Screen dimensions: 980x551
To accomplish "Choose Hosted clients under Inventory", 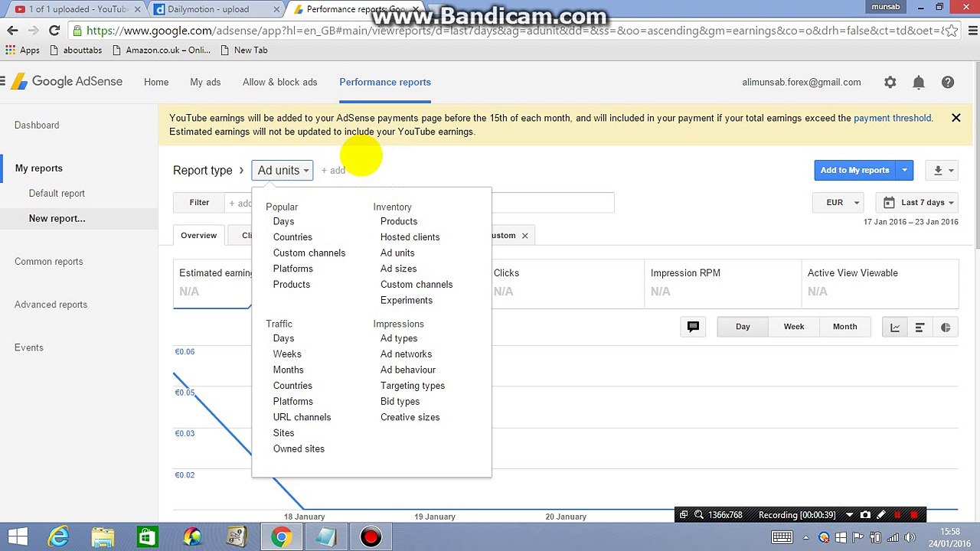I will point(410,237).
